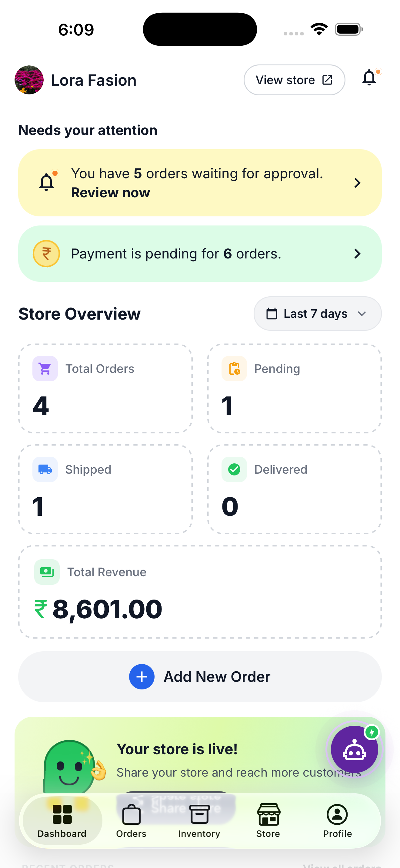Tap the Lora Fasion profile avatar
Image resolution: width=400 pixels, height=868 pixels.
click(29, 80)
